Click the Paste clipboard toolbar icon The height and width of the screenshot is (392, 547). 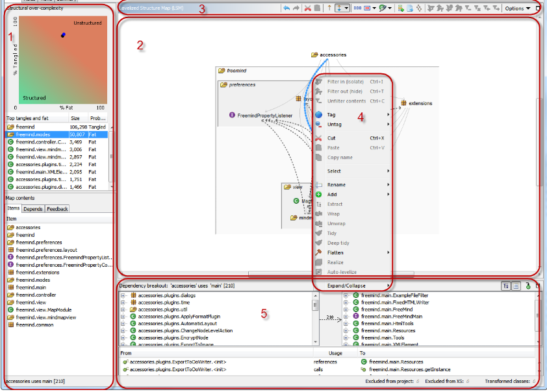(x=317, y=8)
